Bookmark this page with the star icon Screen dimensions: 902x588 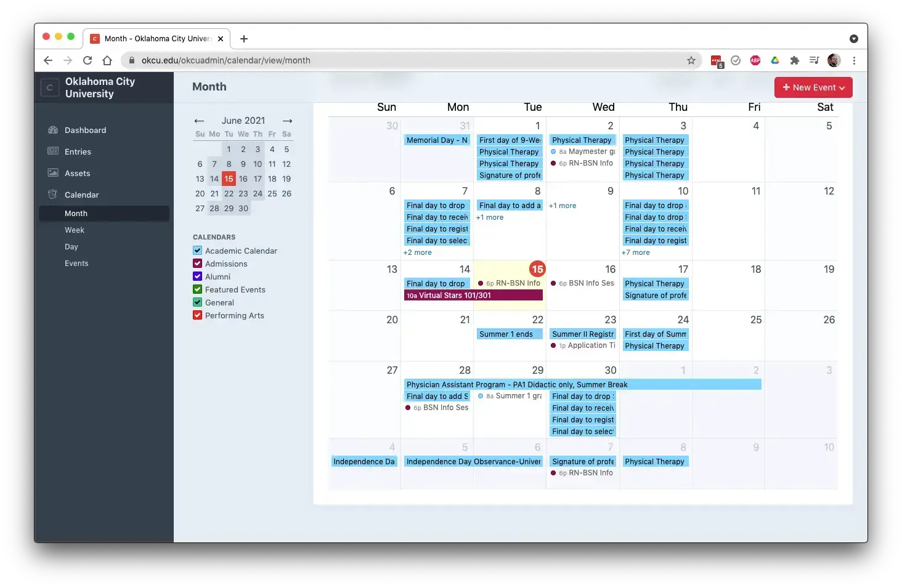691,60
